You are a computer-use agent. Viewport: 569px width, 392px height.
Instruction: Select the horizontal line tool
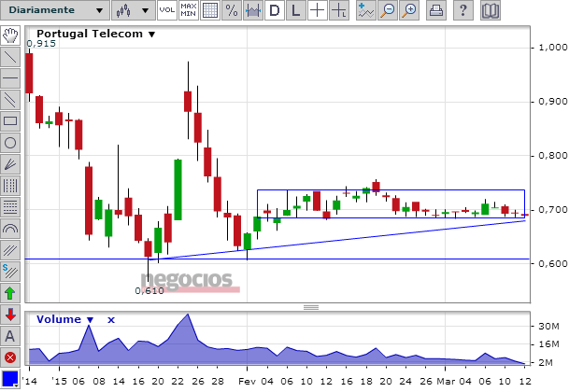(x=10, y=78)
